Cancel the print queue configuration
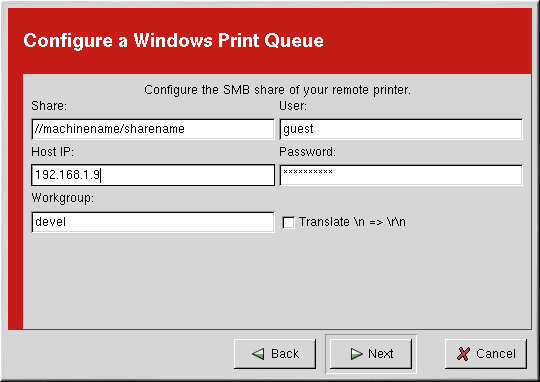Viewport: 540px width, 382px height. 486,354
